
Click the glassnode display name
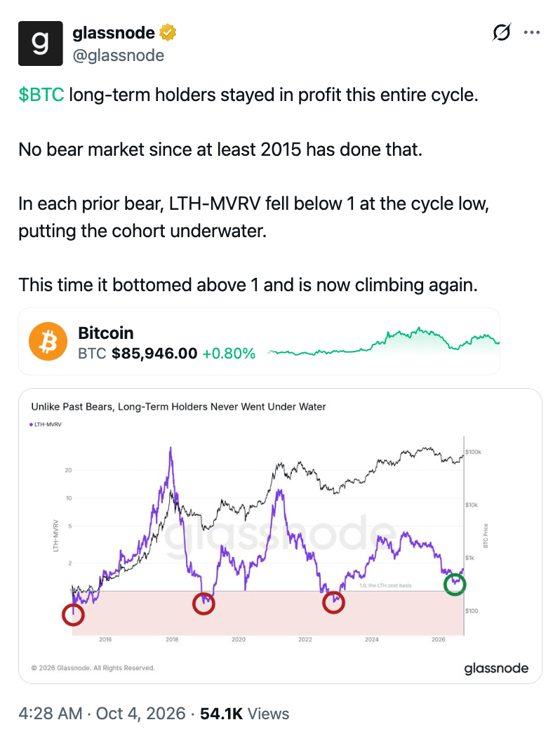[114, 32]
